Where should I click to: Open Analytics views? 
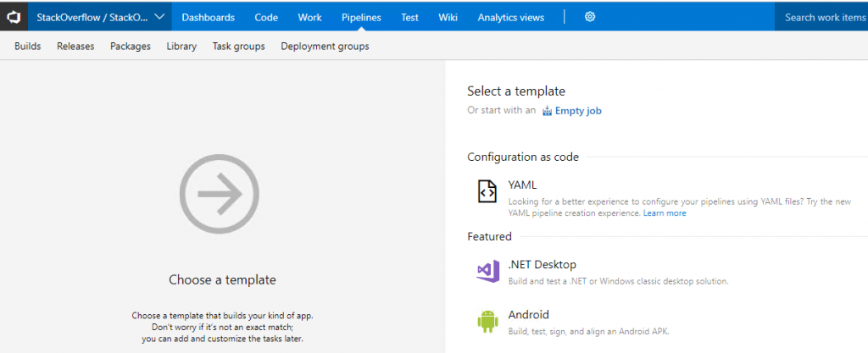pos(511,17)
